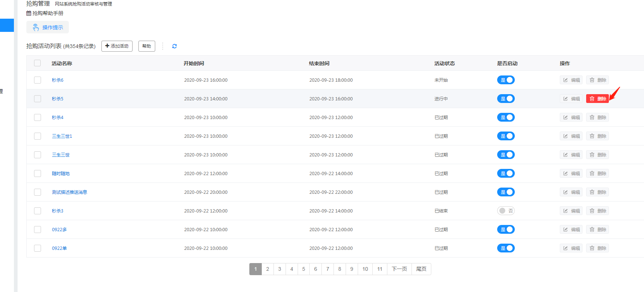Open the 抢购帮助手册 calendar icon link
Viewport: 644px width, 292px height.
pyautogui.click(x=45, y=13)
